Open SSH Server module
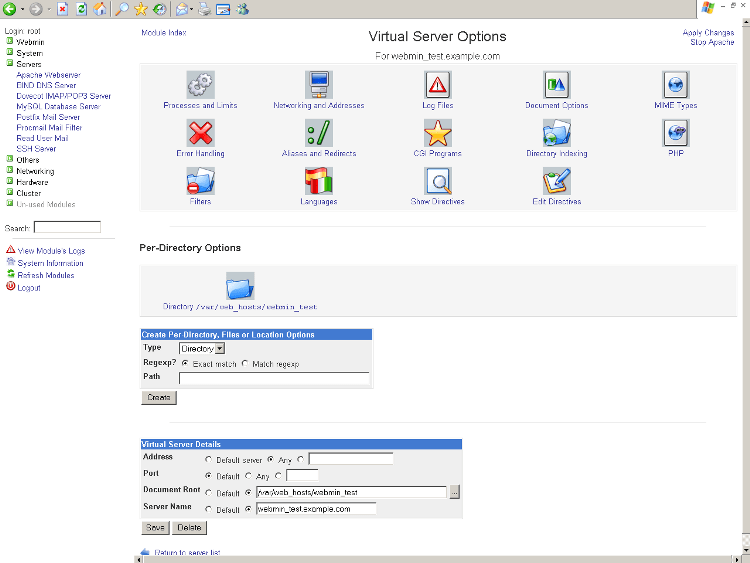This screenshot has width=750, height=563. pyautogui.click(x=36, y=149)
